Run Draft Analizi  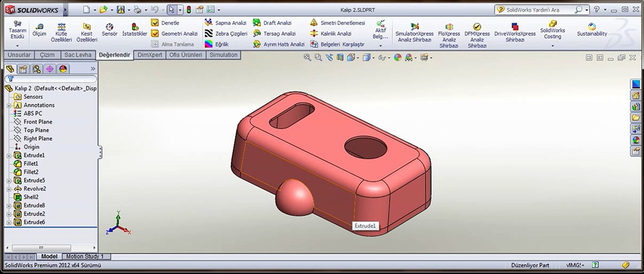[272, 23]
